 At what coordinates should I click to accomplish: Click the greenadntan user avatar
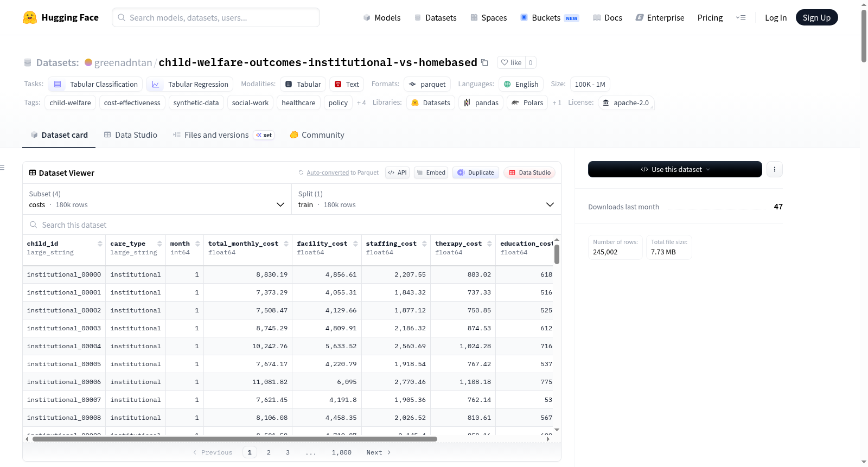(88, 62)
